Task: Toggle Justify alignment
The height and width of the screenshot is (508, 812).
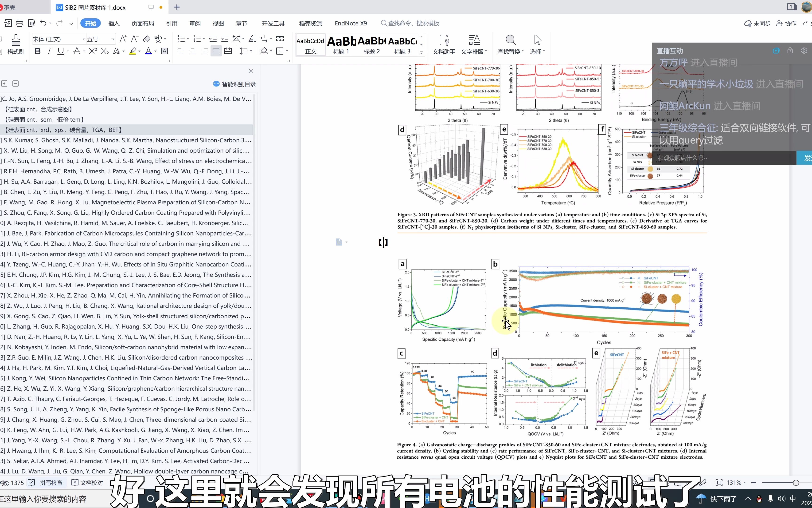Action: click(x=216, y=51)
